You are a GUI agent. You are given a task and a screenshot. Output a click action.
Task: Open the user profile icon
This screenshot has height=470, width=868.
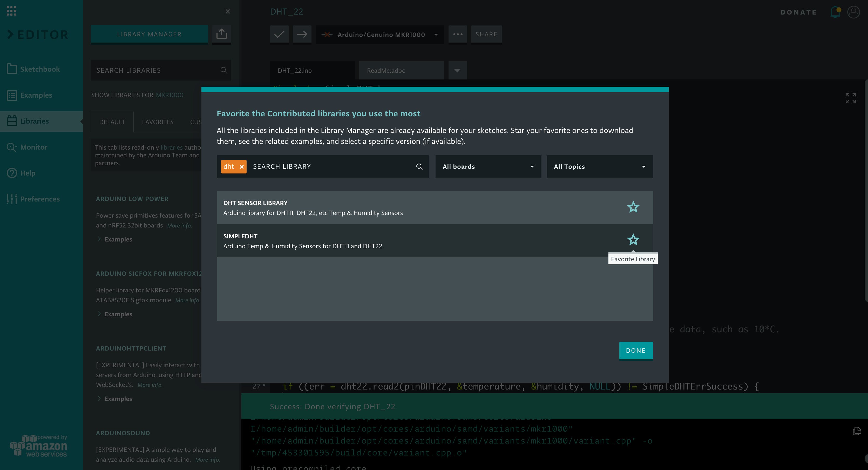click(x=853, y=12)
